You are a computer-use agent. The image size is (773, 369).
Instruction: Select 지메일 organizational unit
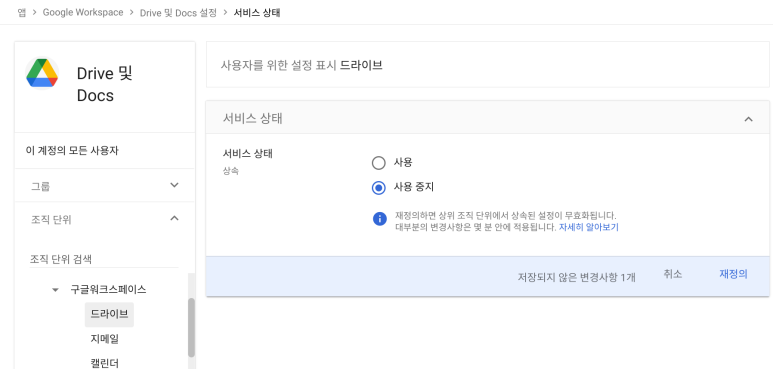pyautogui.click(x=105, y=339)
